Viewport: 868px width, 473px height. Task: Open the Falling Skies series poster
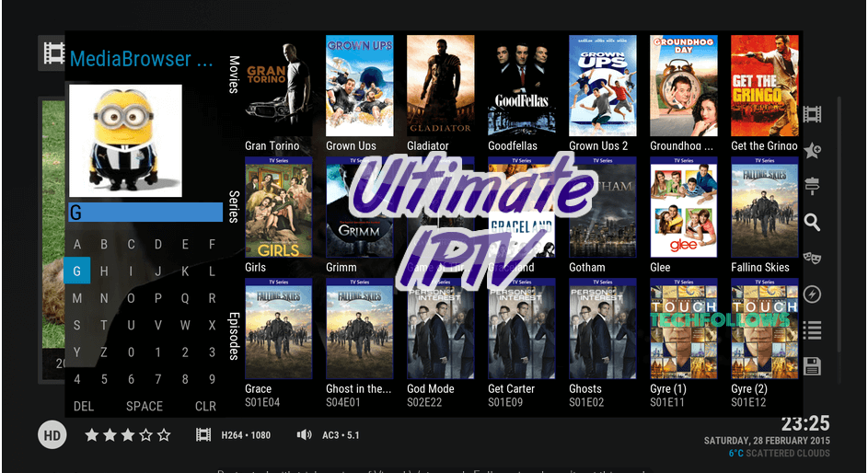point(765,207)
